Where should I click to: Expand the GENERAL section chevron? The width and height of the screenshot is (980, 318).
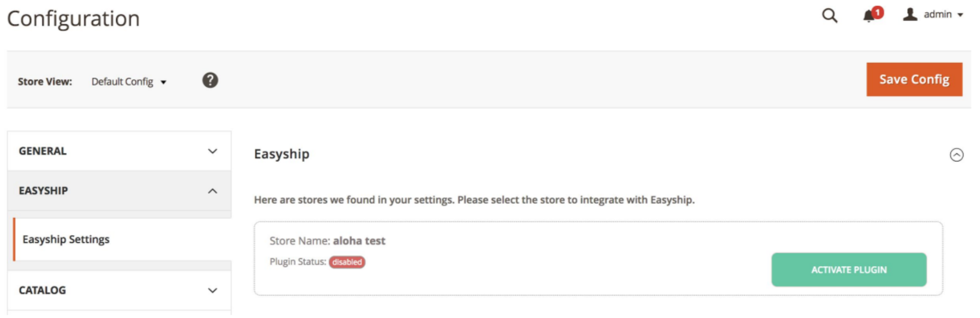(x=213, y=151)
